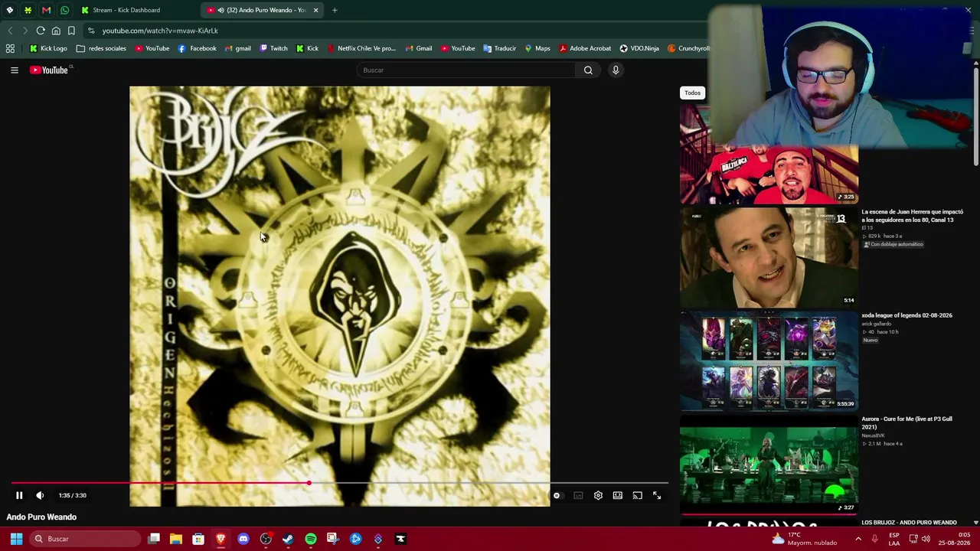Open Discord from the taskbar
The height and width of the screenshot is (551, 980).
(243, 539)
